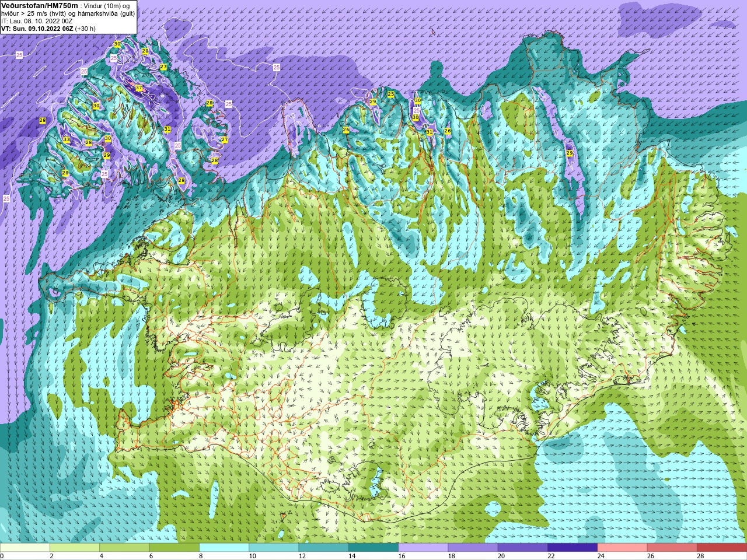Screen dimensions: 747x560
Task: Click the legend scale number 28
Action: [x=701, y=556]
